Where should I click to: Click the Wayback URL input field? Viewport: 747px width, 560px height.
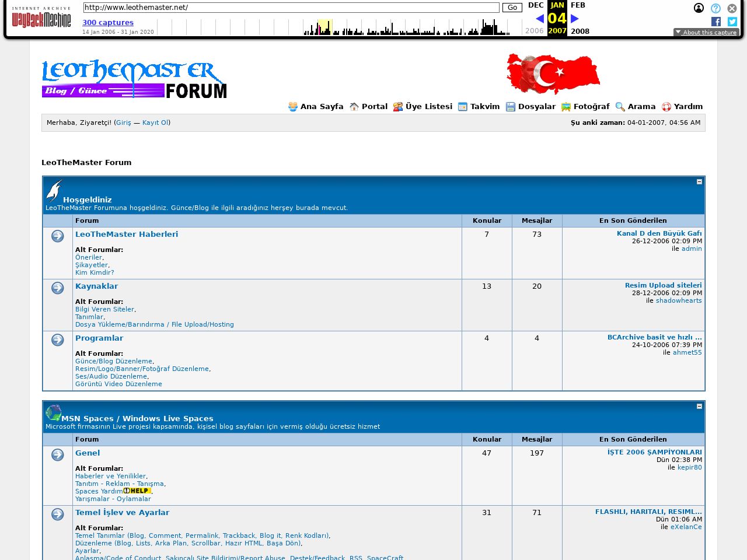pyautogui.click(x=291, y=8)
